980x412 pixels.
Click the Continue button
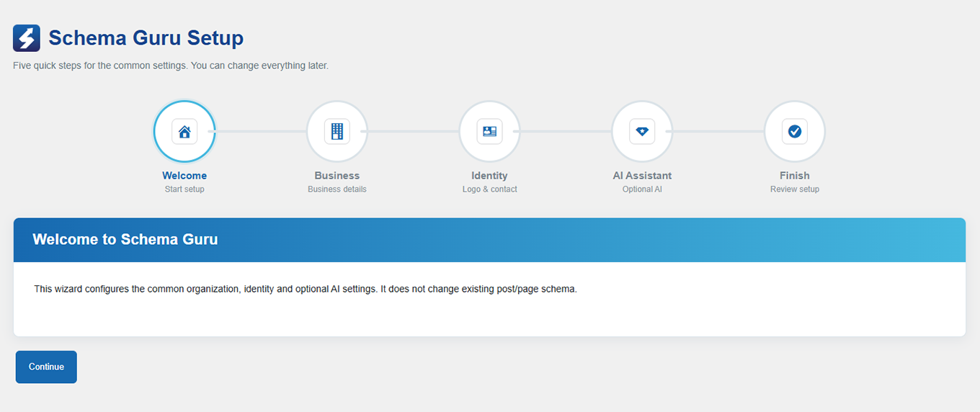point(46,367)
